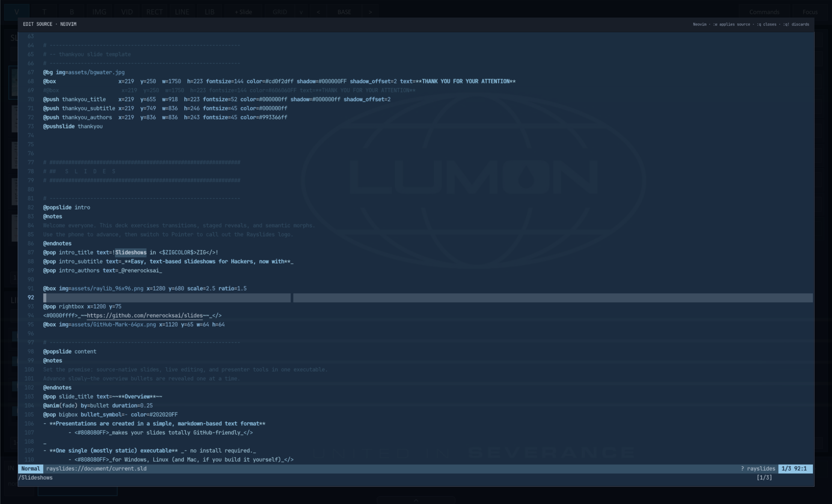Click '@push thankyou_subtitle' on line 71
Screen dimensions: 832x504
(x=79, y=108)
